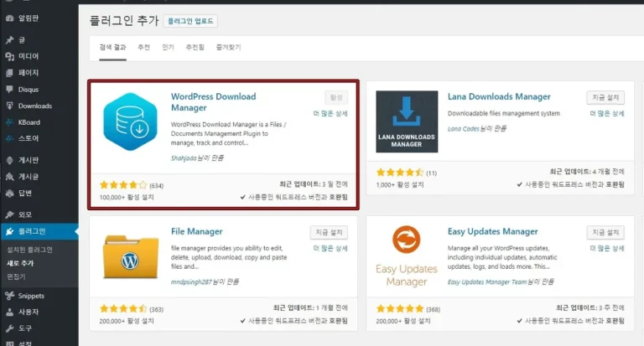The height and width of the screenshot is (346, 644).
Task: Open author link Shahjada
Action: [184, 158]
